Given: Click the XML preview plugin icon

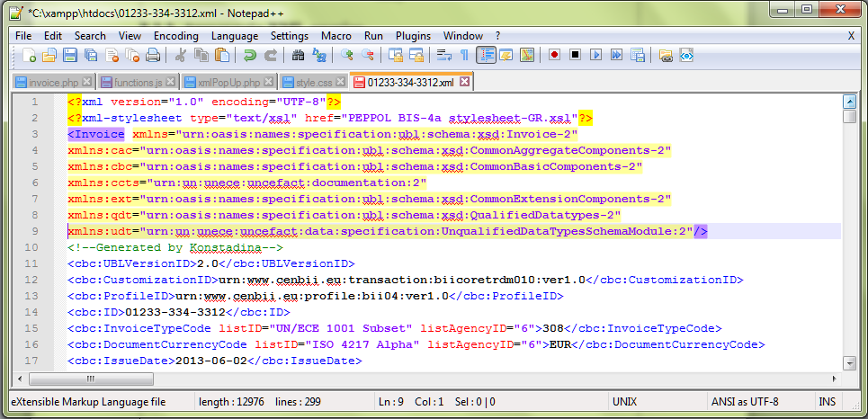Looking at the screenshot, I should (x=686, y=56).
